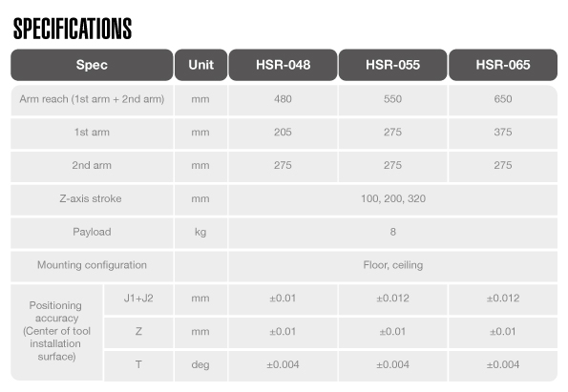The height and width of the screenshot is (392, 568).
Task: Click the 375 value for HSR-065
Action: pyautogui.click(x=503, y=134)
